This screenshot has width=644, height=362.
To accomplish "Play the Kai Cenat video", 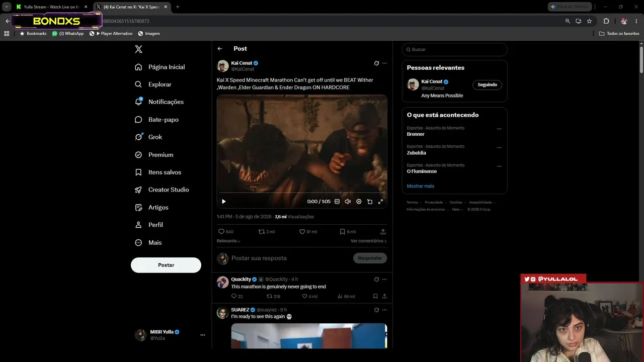I will tap(224, 202).
